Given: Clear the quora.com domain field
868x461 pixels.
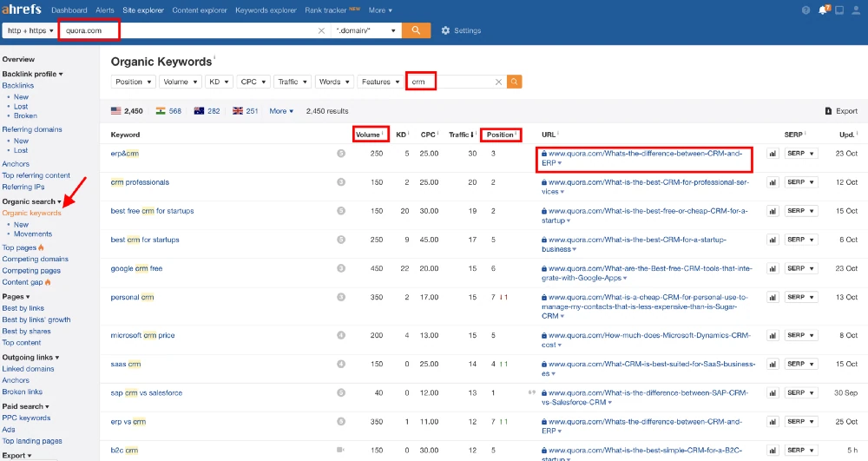Looking at the screenshot, I should click(x=321, y=30).
